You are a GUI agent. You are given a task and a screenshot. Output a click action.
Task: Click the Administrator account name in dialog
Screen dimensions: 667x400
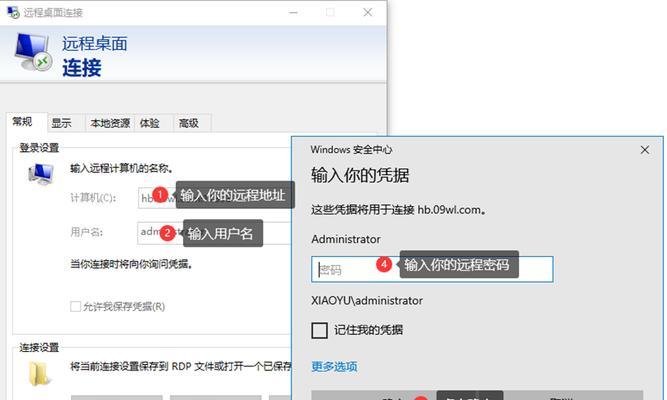click(x=346, y=239)
